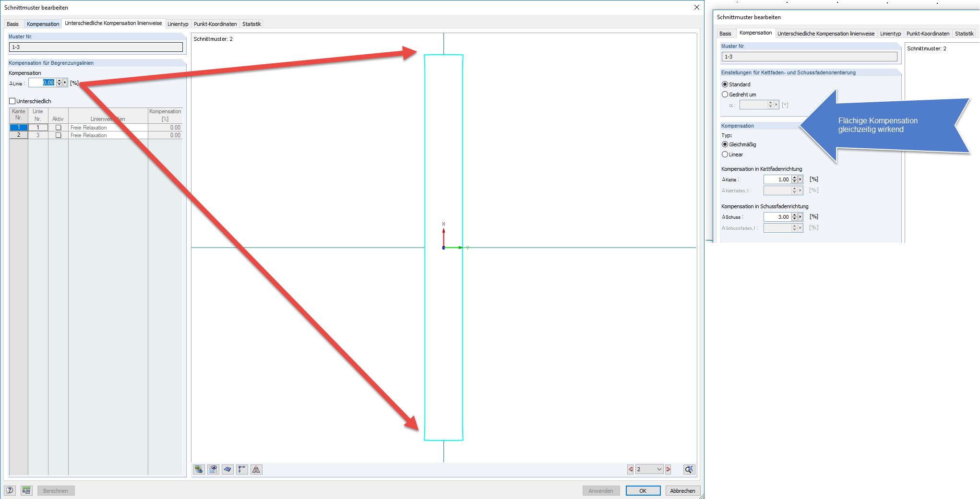Open the help icon at bottom left
Image resolution: width=980 pixels, height=499 pixels.
[x=10, y=490]
